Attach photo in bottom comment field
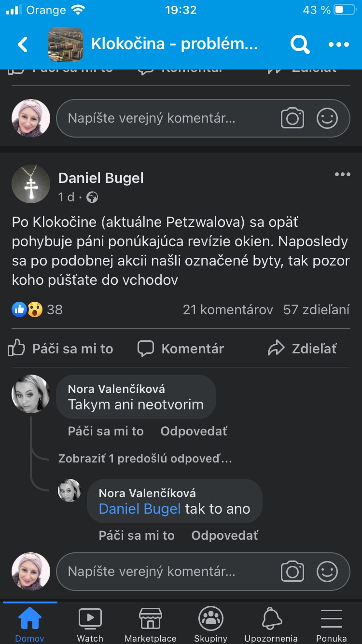362x644 pixels. [292, 572]
